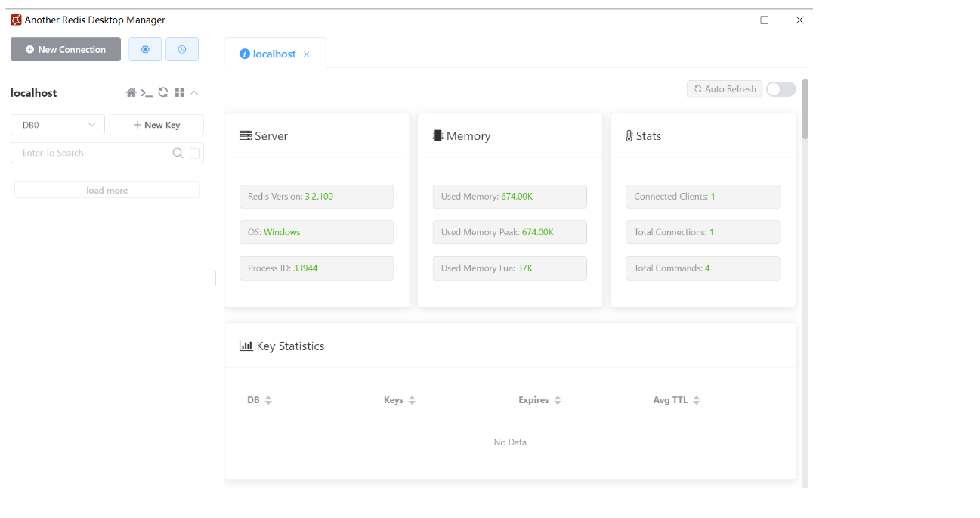
Task: Open the settings gear button
Action: (x=145, y=49)
